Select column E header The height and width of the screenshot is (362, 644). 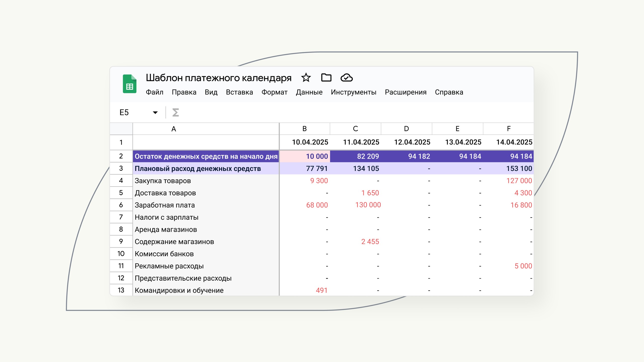point(458,129)
